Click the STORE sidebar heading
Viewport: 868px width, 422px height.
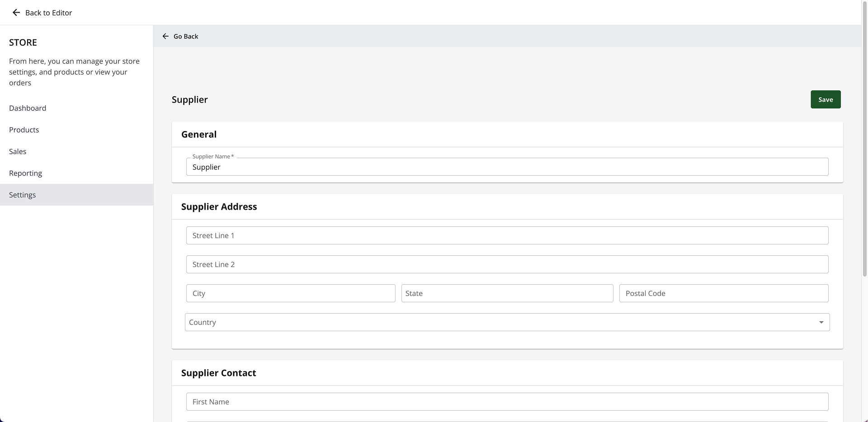tap(23, 42)
